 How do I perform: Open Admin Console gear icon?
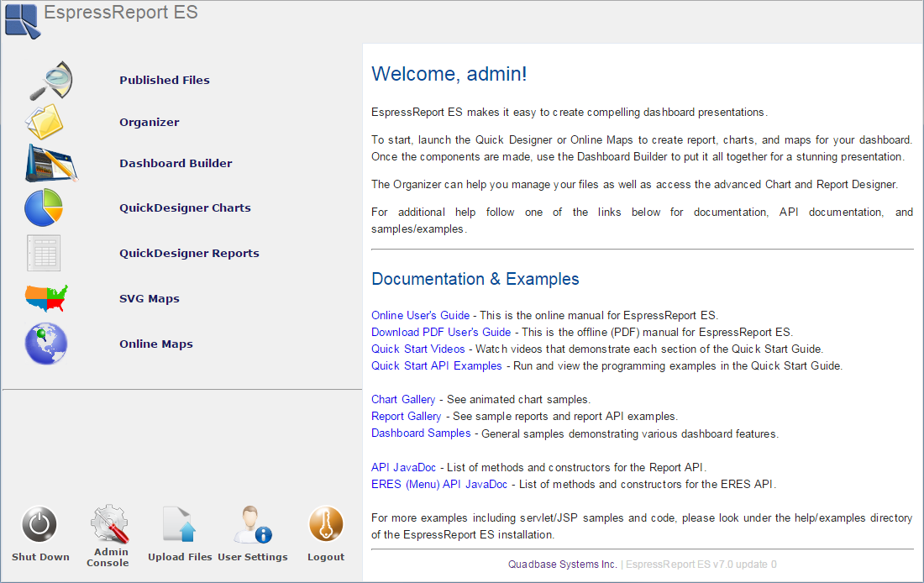click(x=109, y=523)
